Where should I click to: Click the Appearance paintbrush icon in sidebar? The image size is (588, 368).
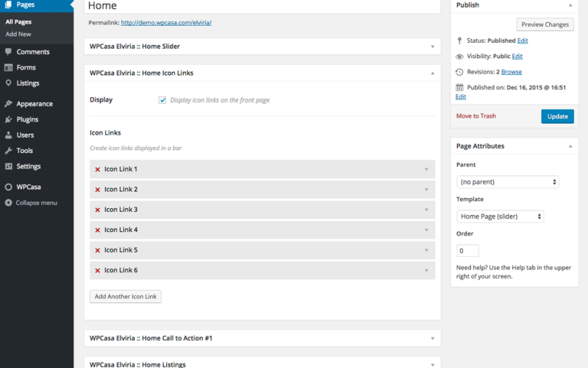point(8,105)
